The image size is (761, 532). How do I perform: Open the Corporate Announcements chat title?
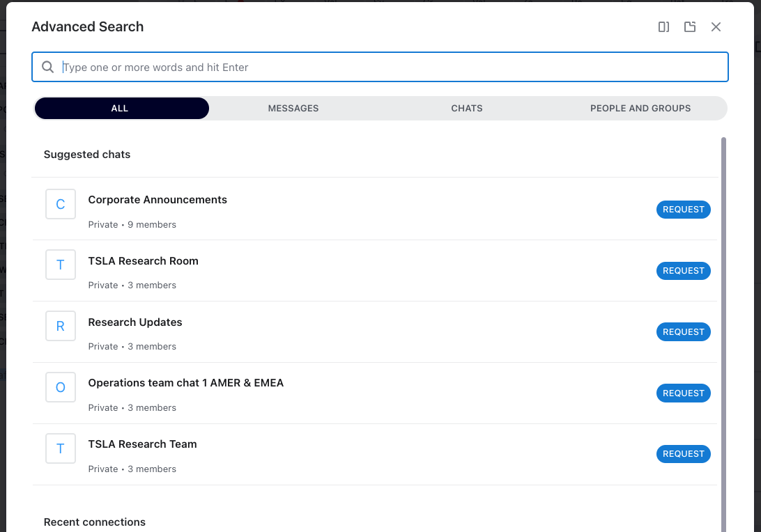click(x=157, y=200)
